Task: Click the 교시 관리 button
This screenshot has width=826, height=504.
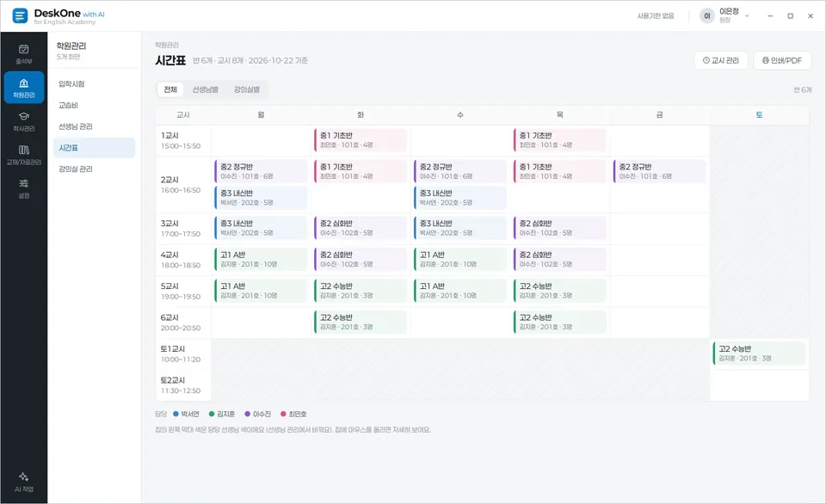Action: (x=721, y=60)
